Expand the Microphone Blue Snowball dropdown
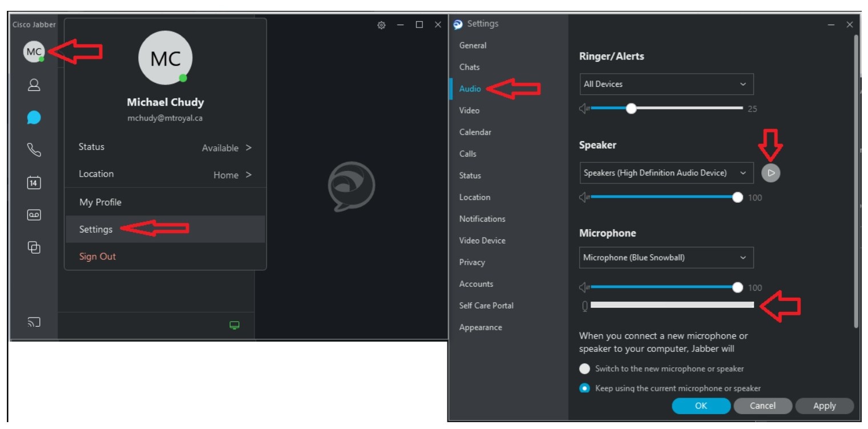The width and height of the screenshot is (868, 429). point(666,258)
